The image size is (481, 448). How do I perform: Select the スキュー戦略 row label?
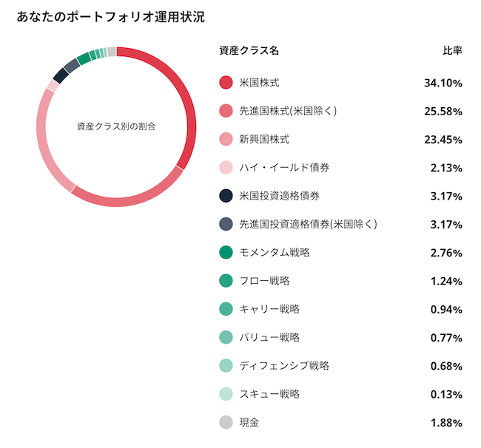(269, 394)
